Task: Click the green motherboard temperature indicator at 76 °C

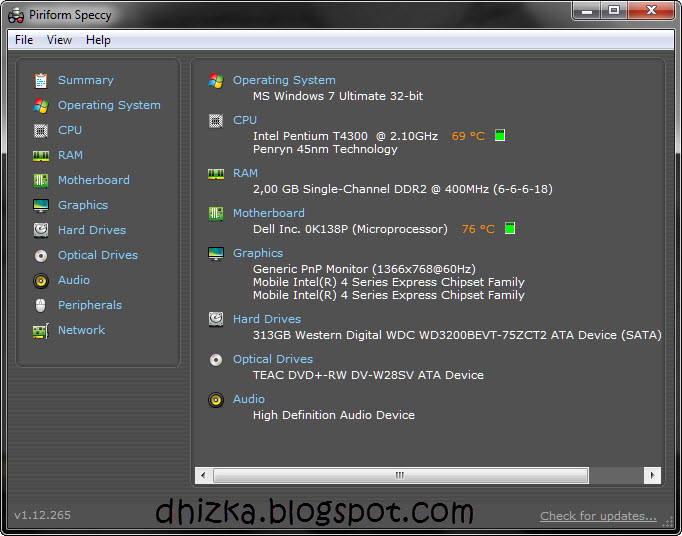Action: (510, 228)
